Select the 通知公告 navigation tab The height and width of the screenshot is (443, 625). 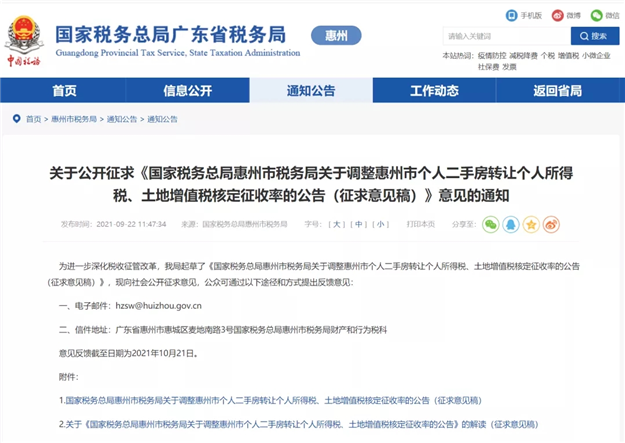click(x=311, y=91)
